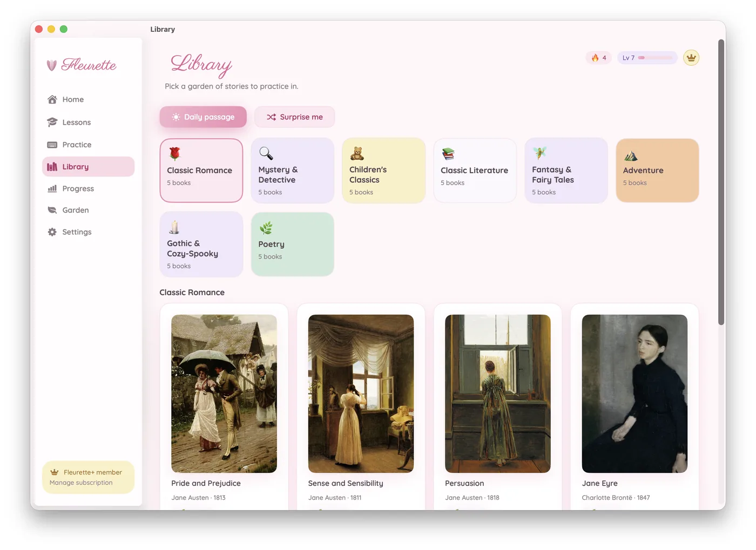This screenshot has width=756, height=550.
Task: Click the candle icon on Gothic card
Action: pos(174,227)
